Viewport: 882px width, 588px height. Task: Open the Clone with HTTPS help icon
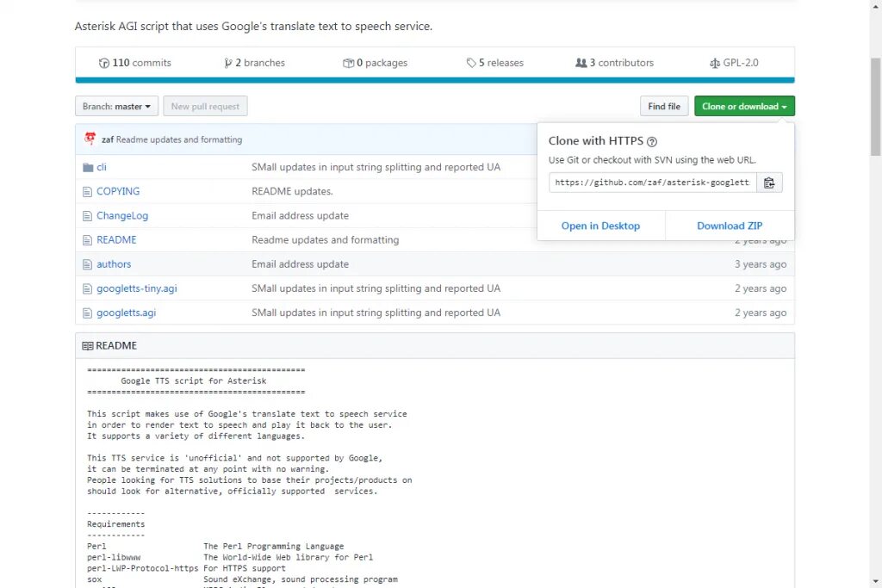652,142
